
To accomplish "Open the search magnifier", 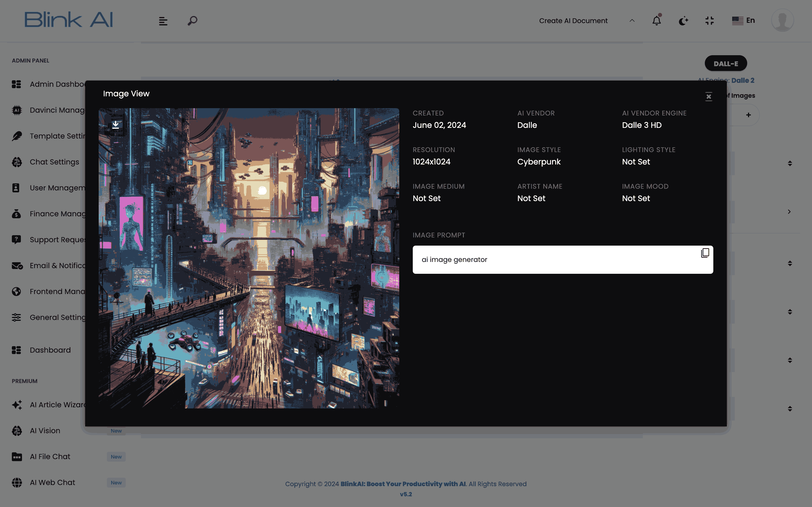I will click(x=192, y=21).
